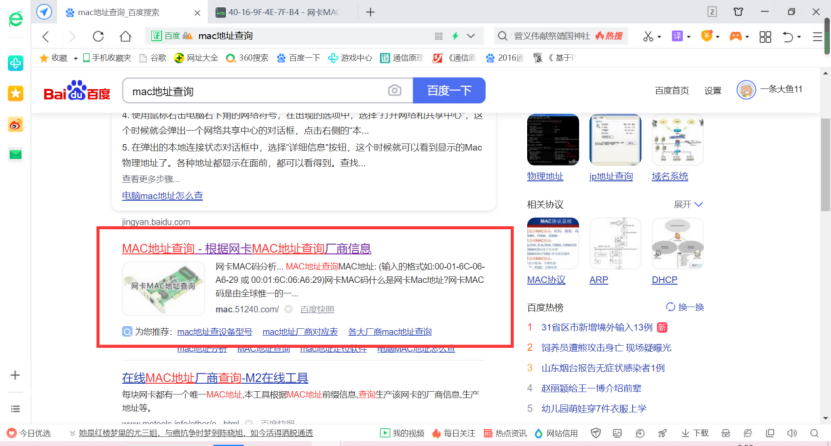Open the MAC协议 related link
This screenshot has height=446, width=831.
[546, 280]
